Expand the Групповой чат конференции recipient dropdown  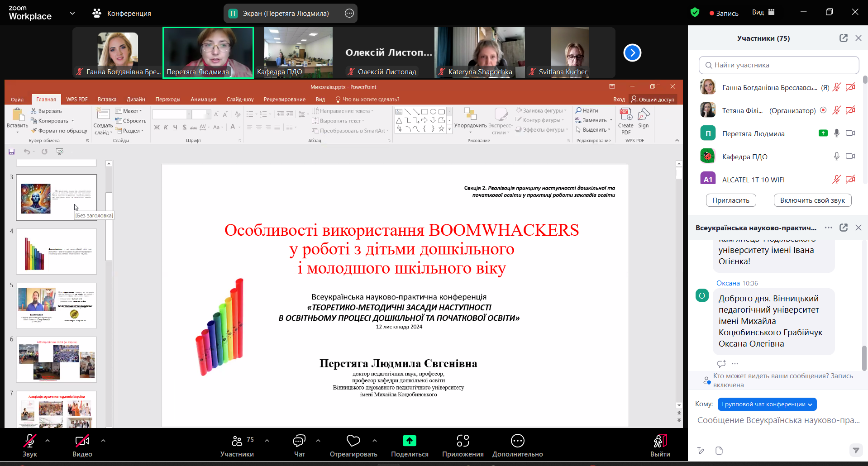click(x=767, y=404)
